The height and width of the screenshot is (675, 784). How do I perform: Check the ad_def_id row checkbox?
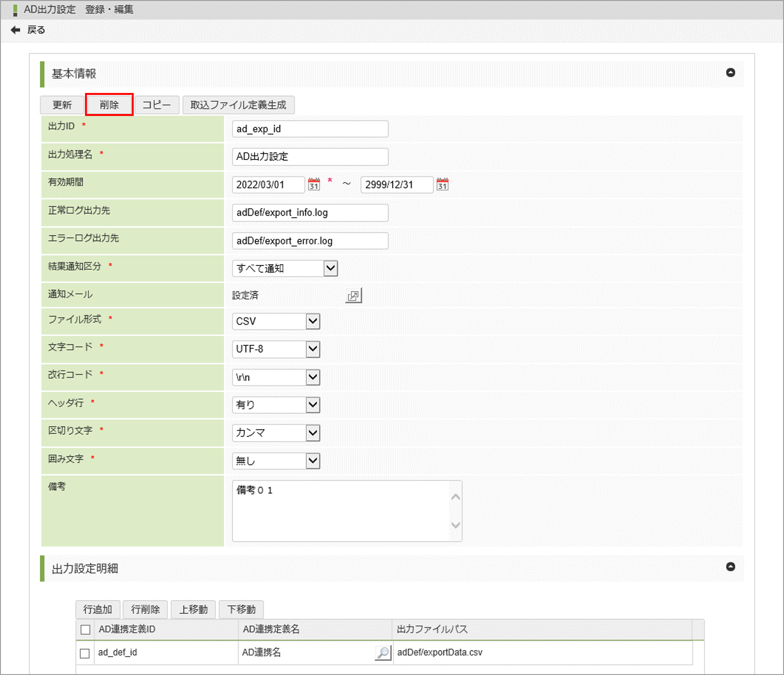[x=85, y=653]
